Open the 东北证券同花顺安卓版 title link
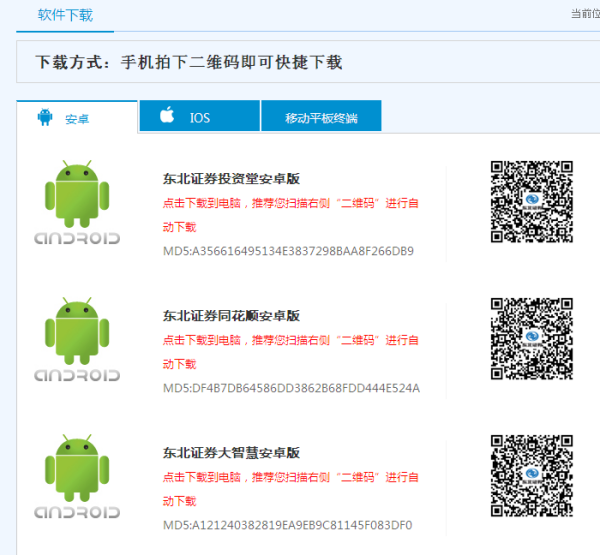Image resolution: width=600 pixels, height=555 pixels. (x=231, y=316)
